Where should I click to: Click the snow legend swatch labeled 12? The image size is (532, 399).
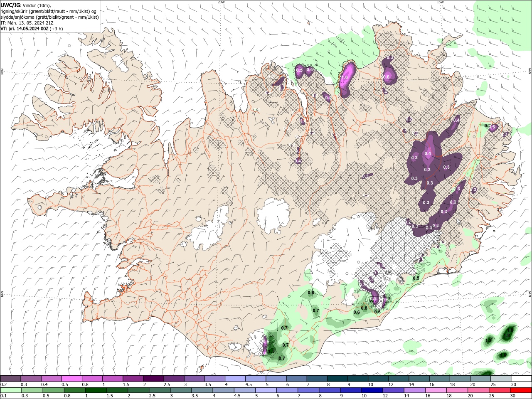[398, 379]
